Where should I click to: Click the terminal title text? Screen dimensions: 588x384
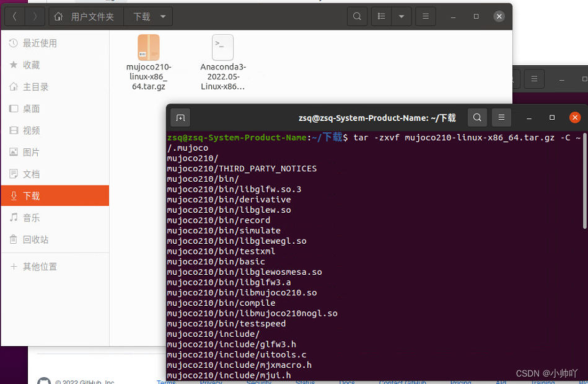pos(377,118)
